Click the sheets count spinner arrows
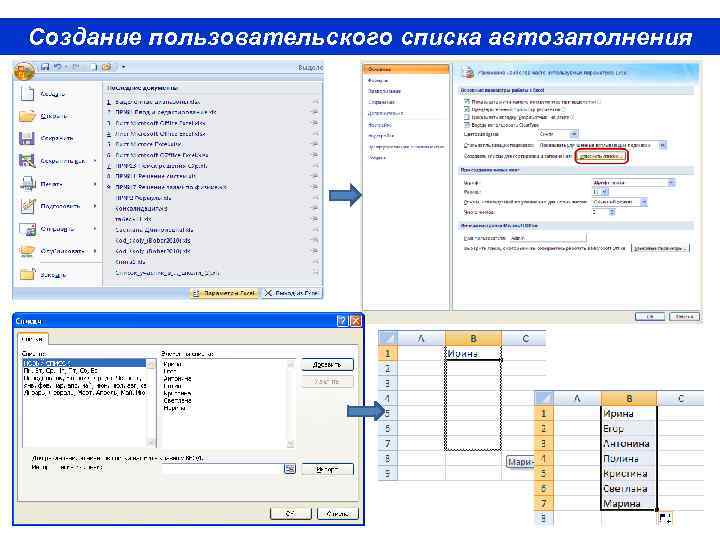The width and height of the screenshot is (720, 540). 611,212
